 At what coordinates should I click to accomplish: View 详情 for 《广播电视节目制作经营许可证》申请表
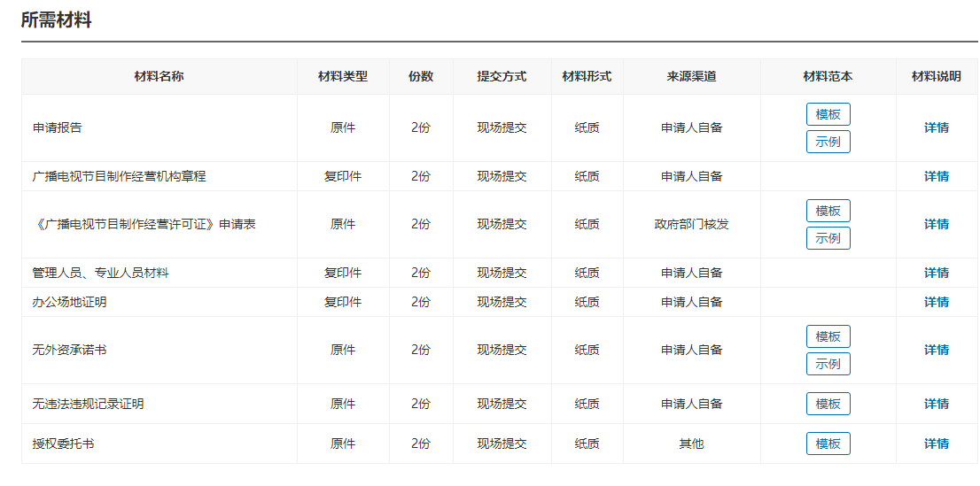tap(936, 224)
